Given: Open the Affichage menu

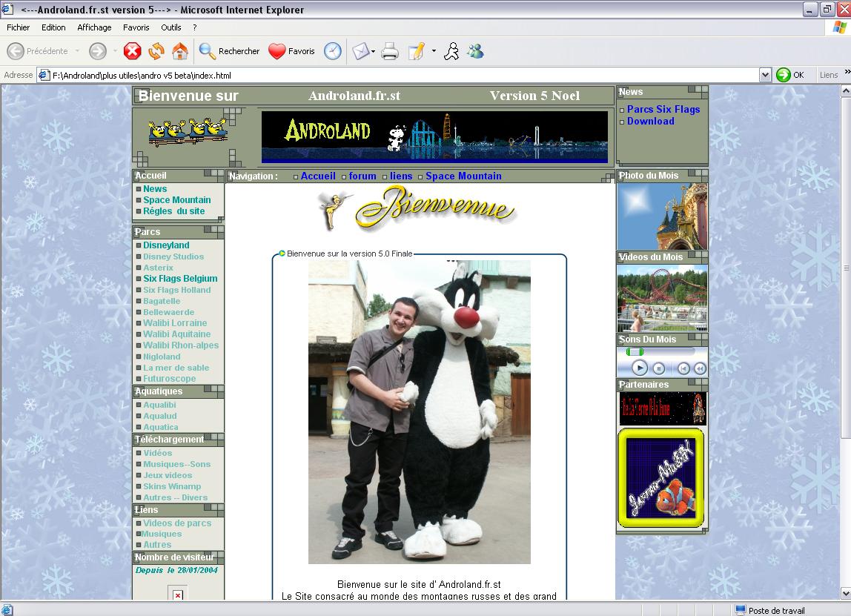Looking at the screenshot, I should pos(94,27).
